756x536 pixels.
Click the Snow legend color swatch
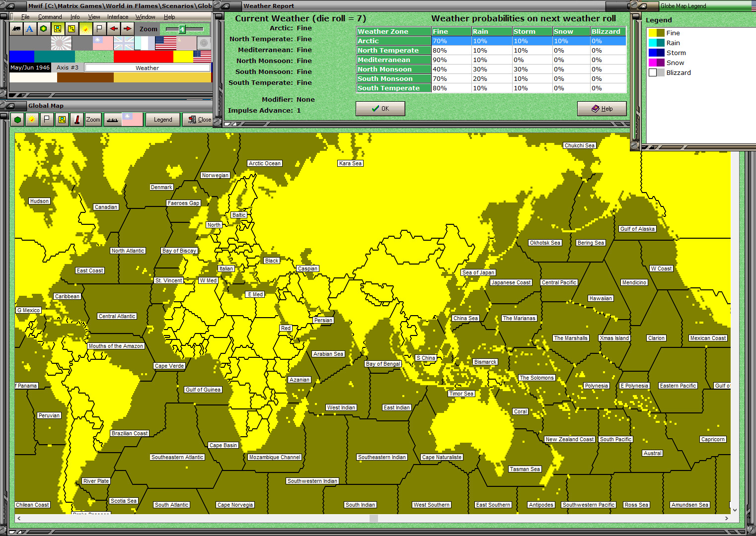[656, 63]
